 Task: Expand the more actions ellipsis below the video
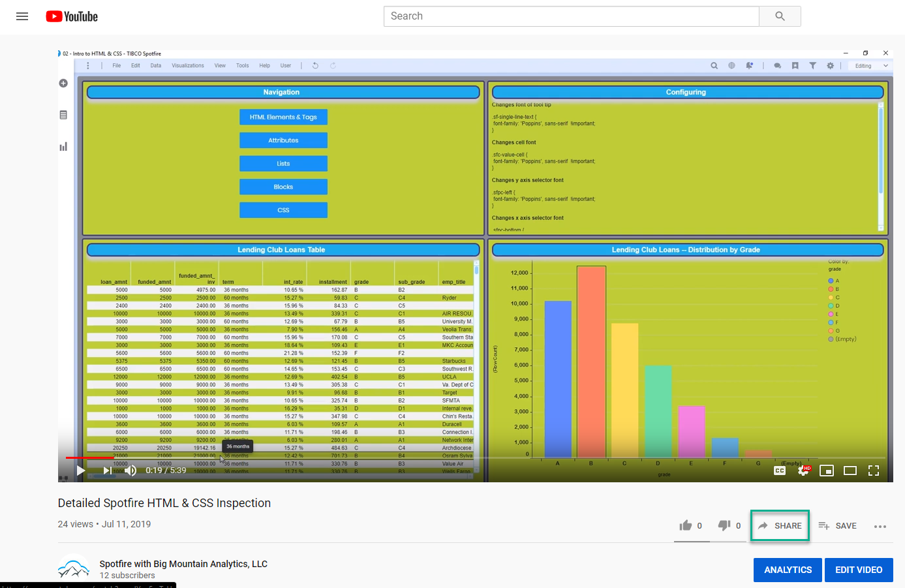[x=880, y=526]
